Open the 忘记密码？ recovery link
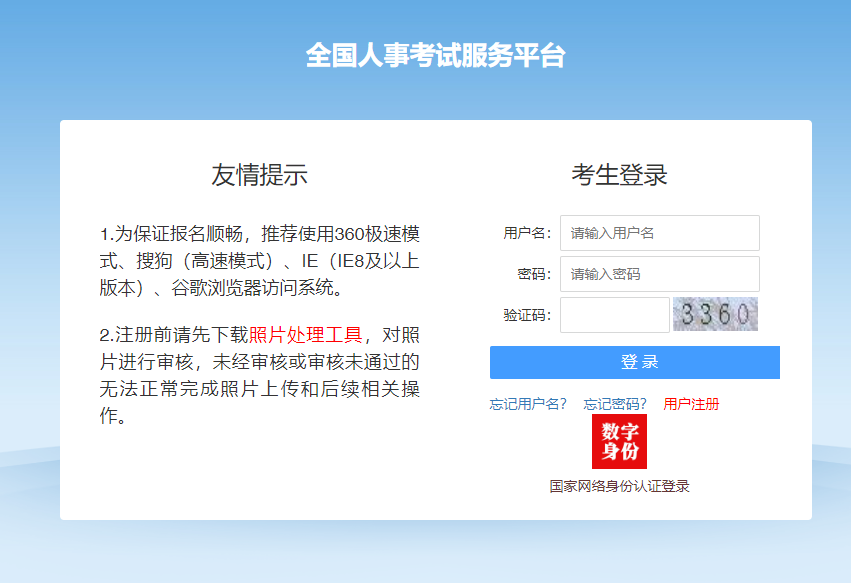The image size is (851, 583). 615,404
